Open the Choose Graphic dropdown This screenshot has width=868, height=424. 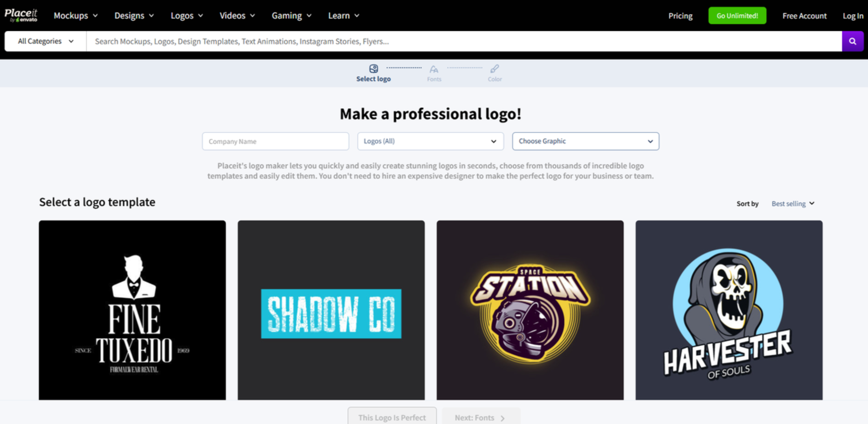tap(585, 141)
